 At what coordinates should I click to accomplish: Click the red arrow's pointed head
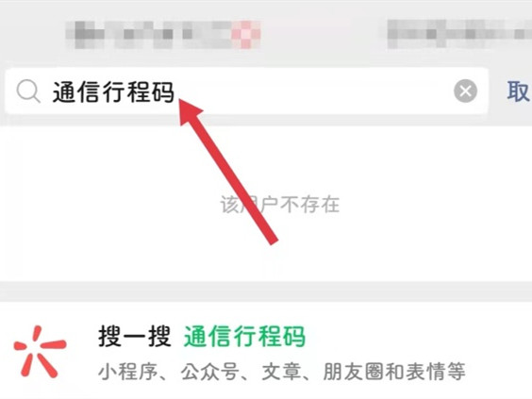(190, 111)
